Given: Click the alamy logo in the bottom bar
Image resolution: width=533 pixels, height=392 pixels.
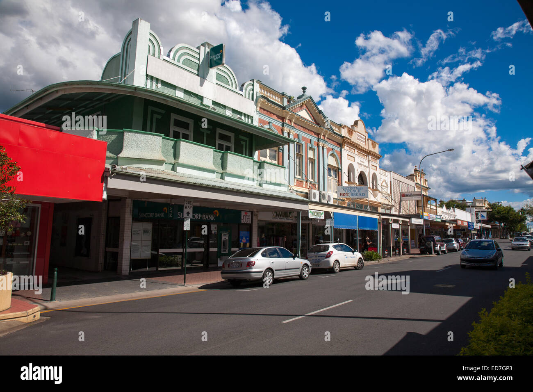Looking at the screenshot, I should (x=41, y=374).
